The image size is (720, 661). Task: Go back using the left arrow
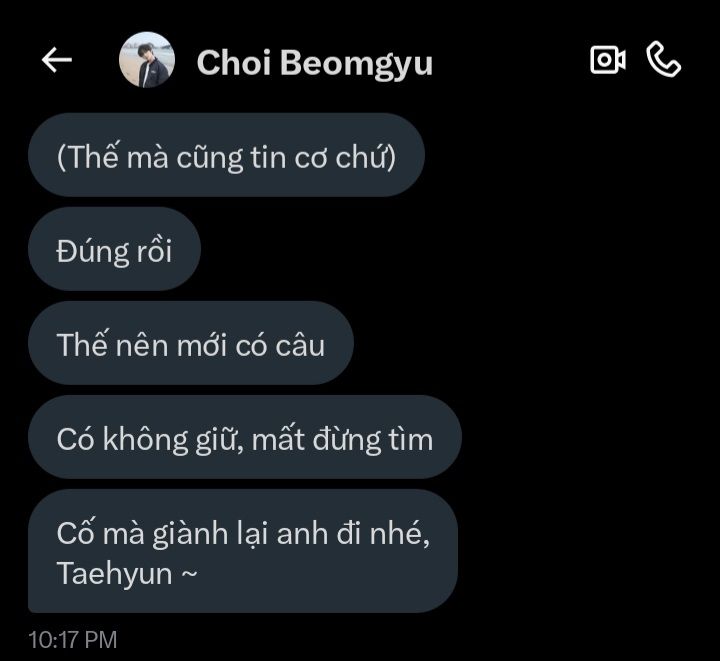pos(56,60)
